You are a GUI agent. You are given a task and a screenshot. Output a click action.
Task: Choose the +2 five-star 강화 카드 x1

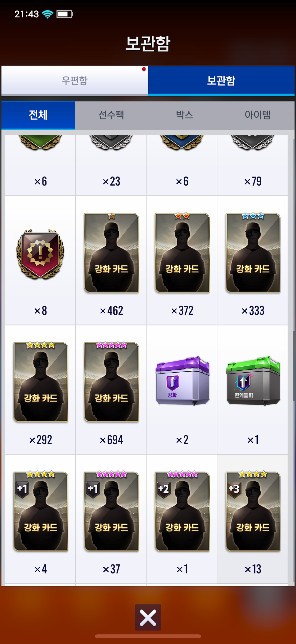click(182, 519)
